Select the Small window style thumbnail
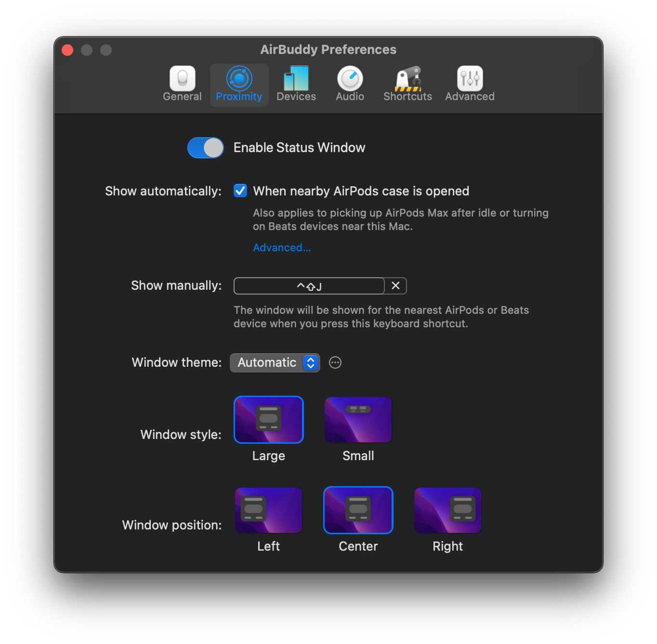 click(358, 419)
